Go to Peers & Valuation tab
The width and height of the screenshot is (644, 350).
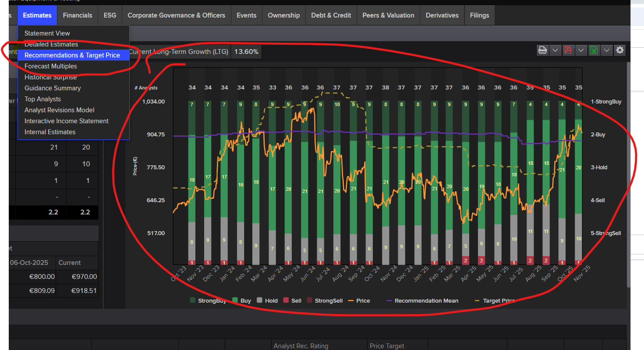(x=388, y=15)
